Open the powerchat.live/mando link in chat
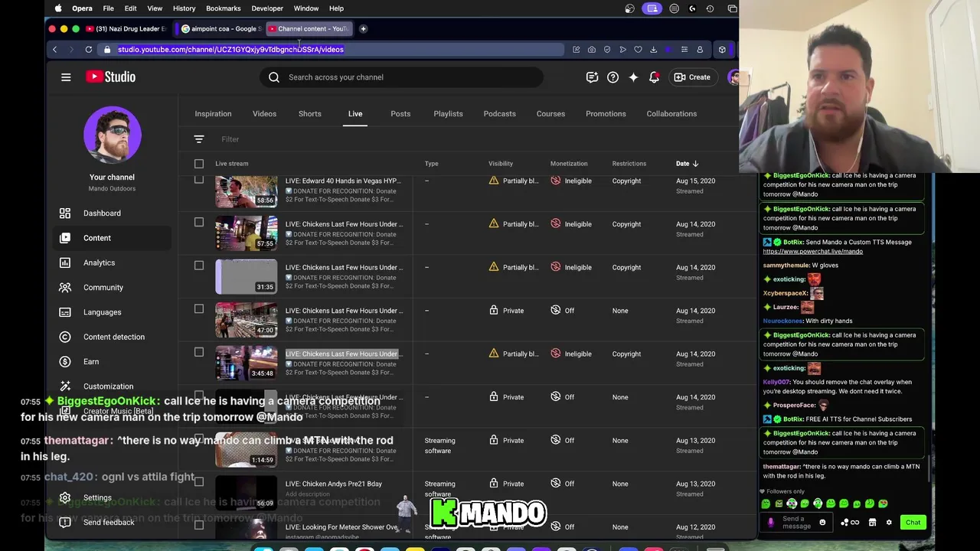The image size is (980, 551). 812,252
